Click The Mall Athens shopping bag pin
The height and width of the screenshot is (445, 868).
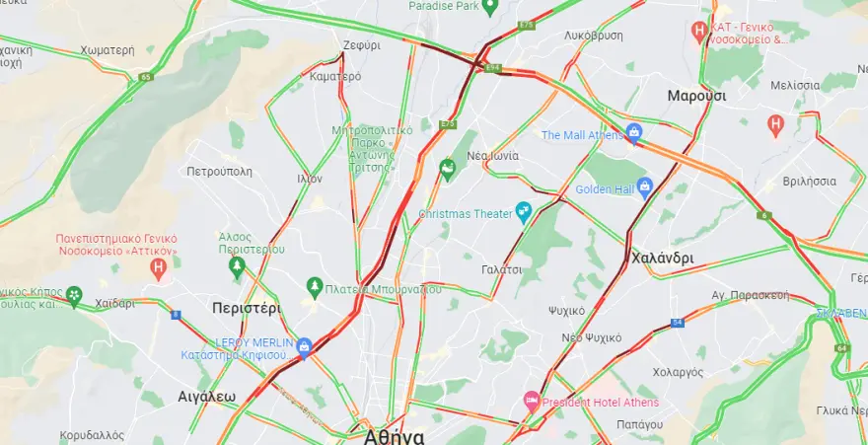634,134
